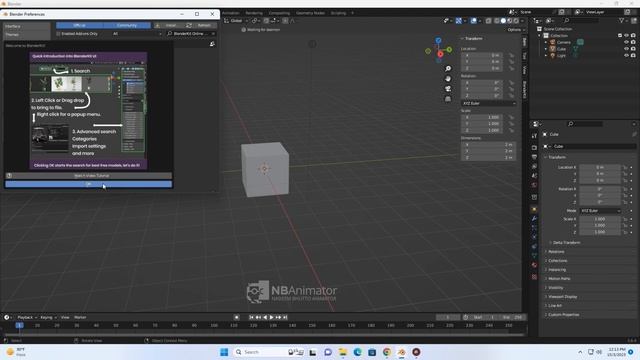Open the Render properties tab icon
Viewport: 640px width, 360px height.
coord(534,147)
